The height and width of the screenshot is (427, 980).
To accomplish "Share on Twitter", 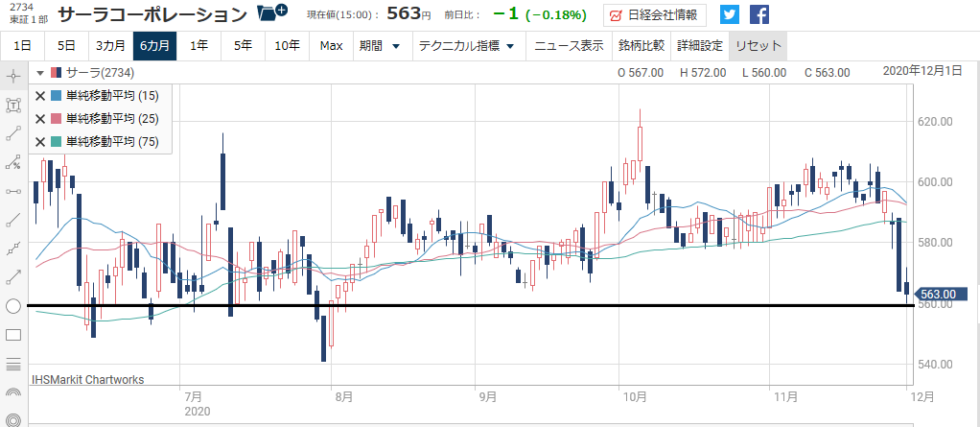I will coord(730,14).
